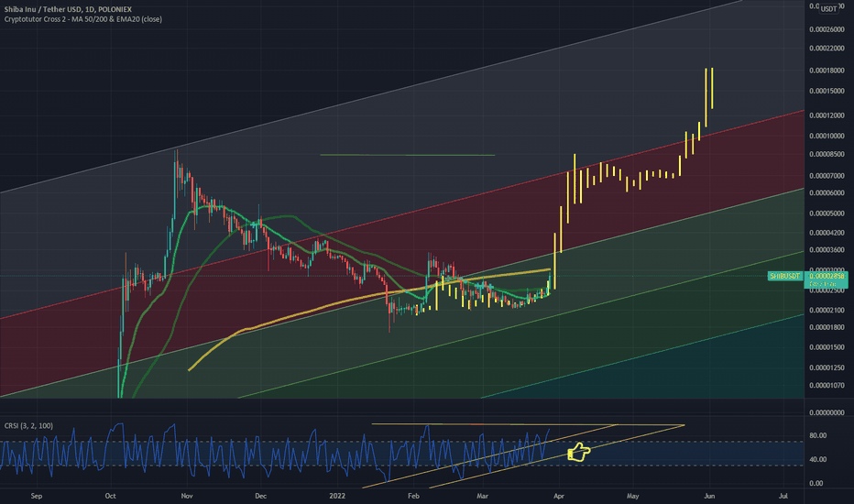Click the Nov label on time axis
The image size is (854, 504).
pos(187,496)
